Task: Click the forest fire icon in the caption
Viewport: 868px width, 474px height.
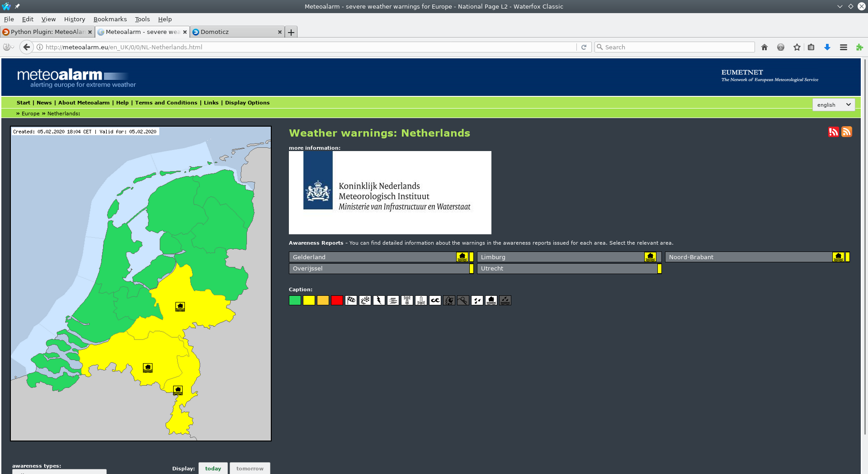Action: pyautogui.click(x=449, y=300)
